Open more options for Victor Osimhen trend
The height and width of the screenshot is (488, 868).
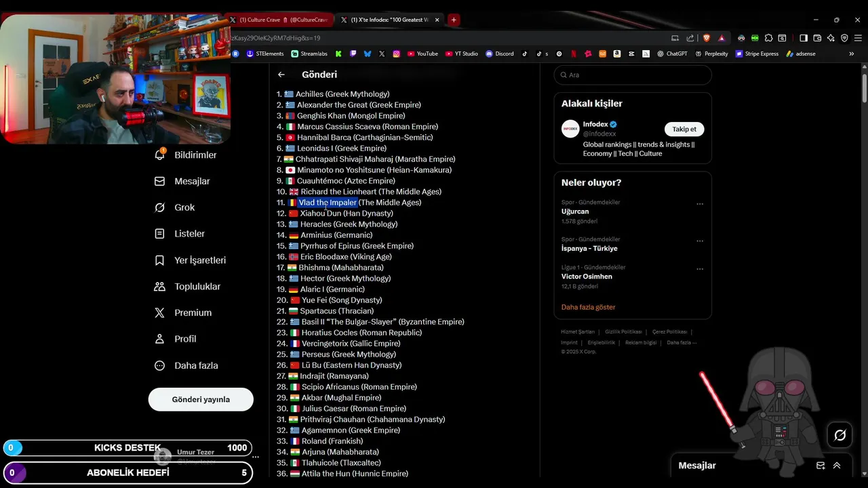click(700, 269)
